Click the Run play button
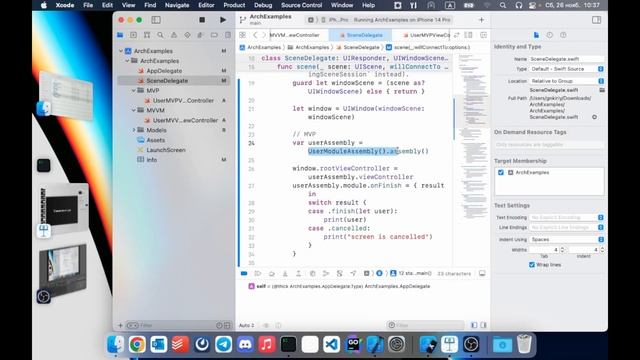This screenshot has height=360, width=640. [x=223, y=20]
